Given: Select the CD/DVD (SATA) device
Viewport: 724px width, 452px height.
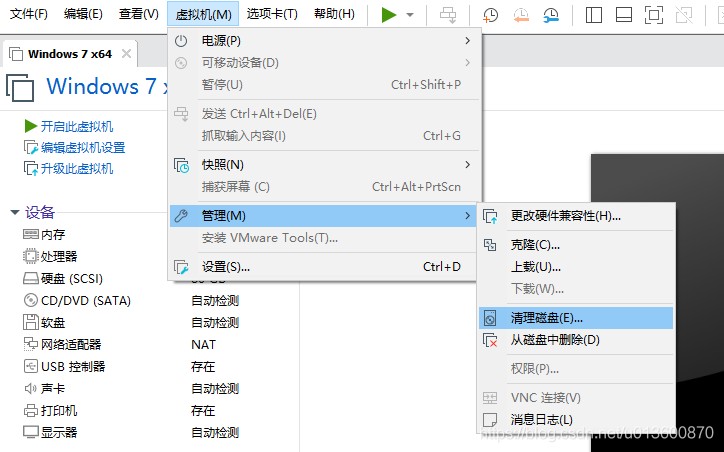Looking at the screenshot, I should (x=77, y=301).
